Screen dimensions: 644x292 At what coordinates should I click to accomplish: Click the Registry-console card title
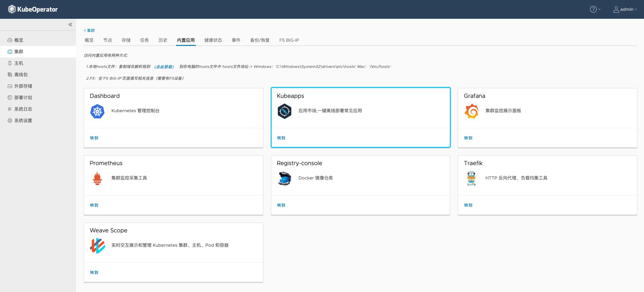pos(300,163)
